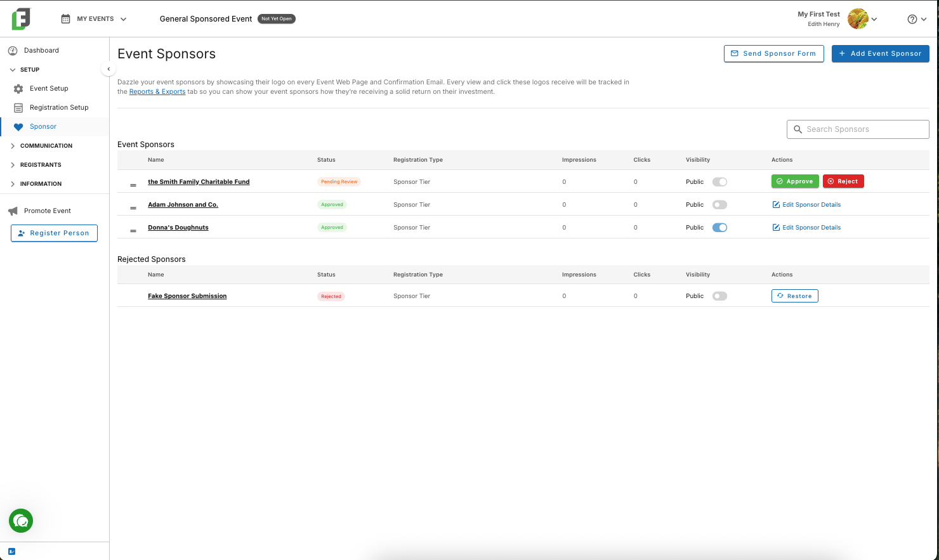939x560 pixels.
Task: Open the Dashboard menu item
Action: 41,51
